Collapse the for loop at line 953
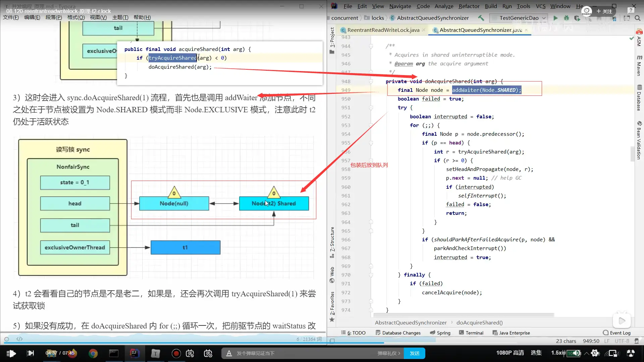This screenshot has height=362, width=644. pos(371,125)
